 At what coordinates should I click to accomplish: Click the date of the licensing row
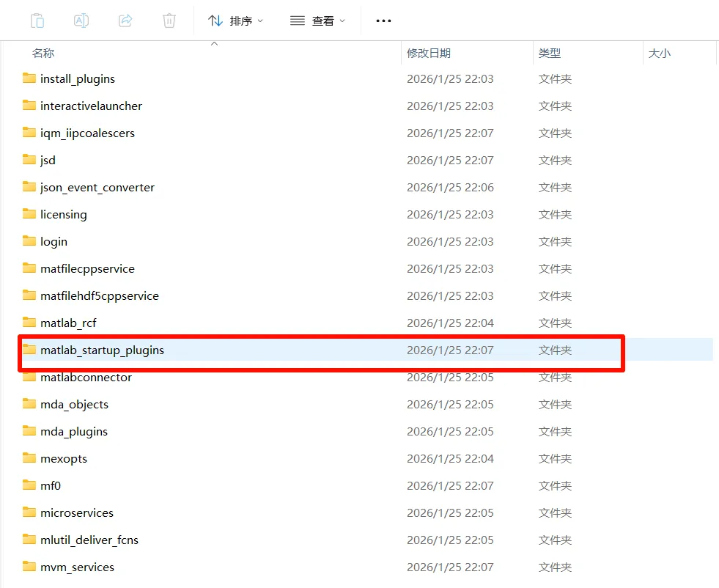(x=450, y=215)
